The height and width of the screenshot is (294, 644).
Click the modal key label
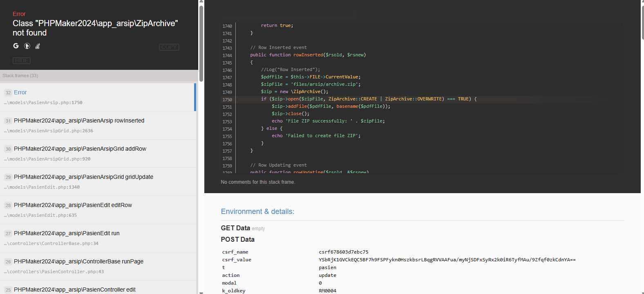pos(229,283)
